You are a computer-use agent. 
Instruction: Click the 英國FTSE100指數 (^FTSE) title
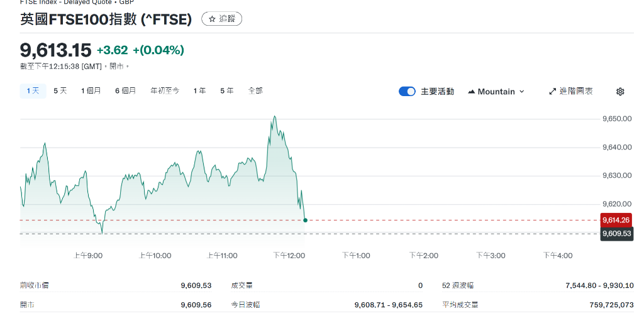coord(106,19)
